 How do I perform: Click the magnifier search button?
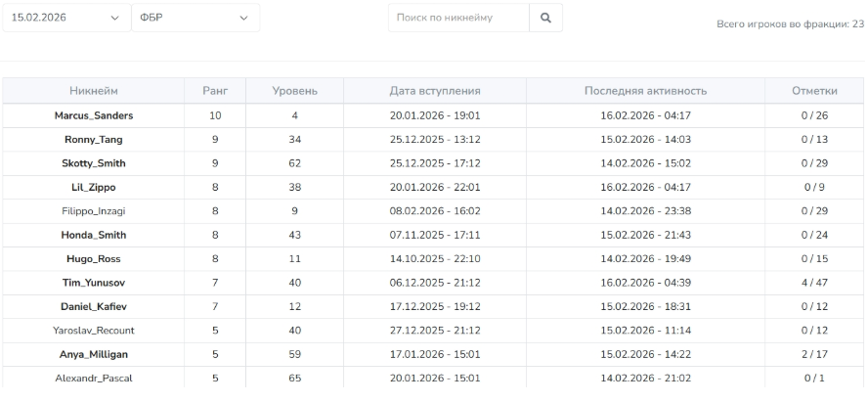pyautogui.click(x=545, y=18)
